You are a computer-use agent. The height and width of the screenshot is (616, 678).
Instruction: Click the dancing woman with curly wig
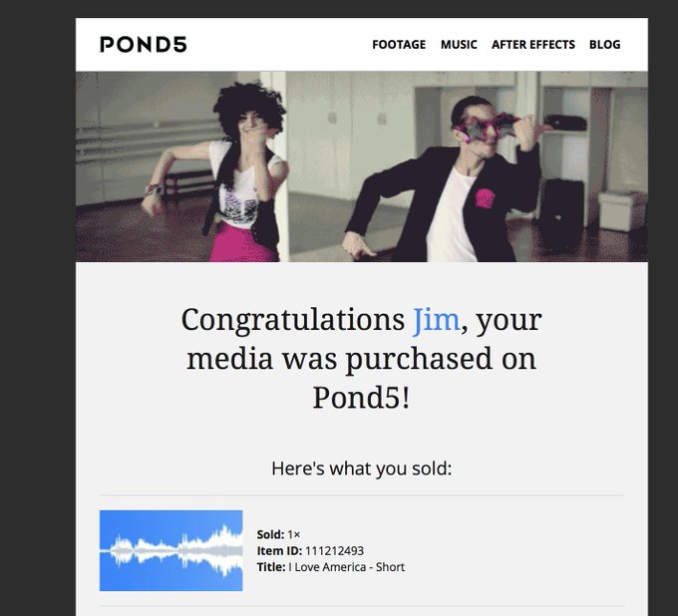pyautogui.click(x=229, y=170)
